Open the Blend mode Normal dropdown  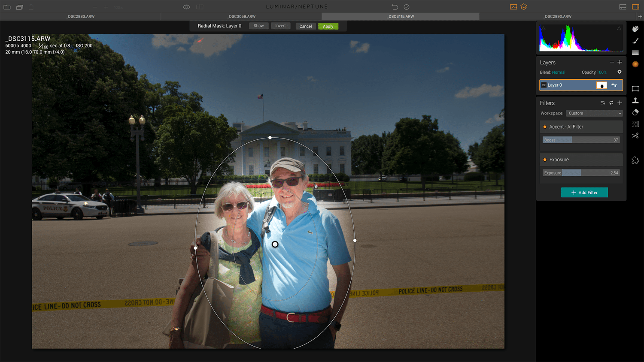click(559, 72)
